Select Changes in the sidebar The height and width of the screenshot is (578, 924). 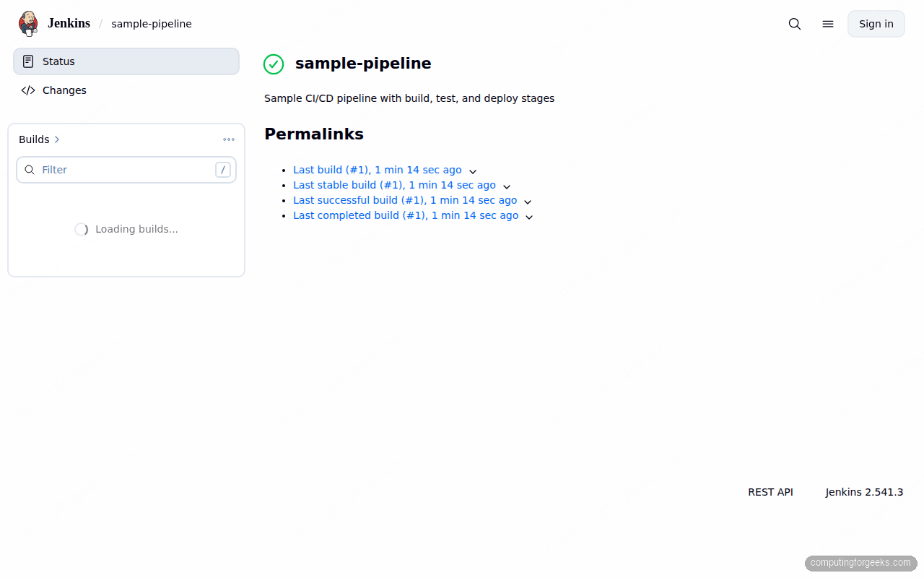tap(64, 90)
